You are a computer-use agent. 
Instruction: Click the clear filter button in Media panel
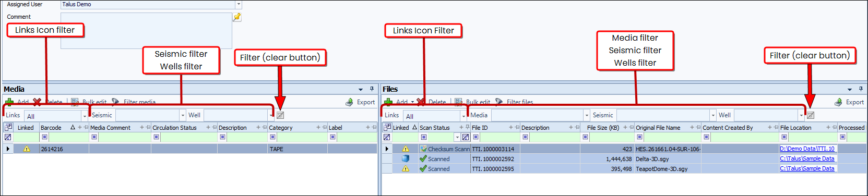[x=280, y=115]
